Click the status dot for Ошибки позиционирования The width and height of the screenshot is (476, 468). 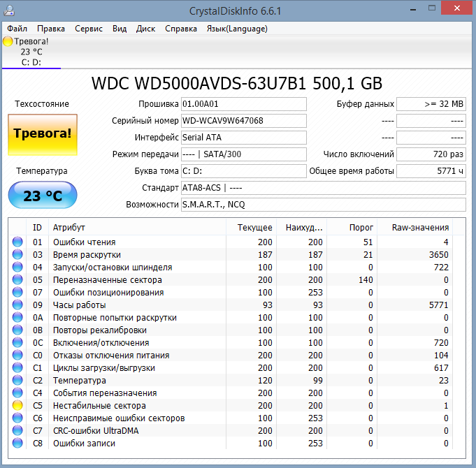click(x=17, y=292)
